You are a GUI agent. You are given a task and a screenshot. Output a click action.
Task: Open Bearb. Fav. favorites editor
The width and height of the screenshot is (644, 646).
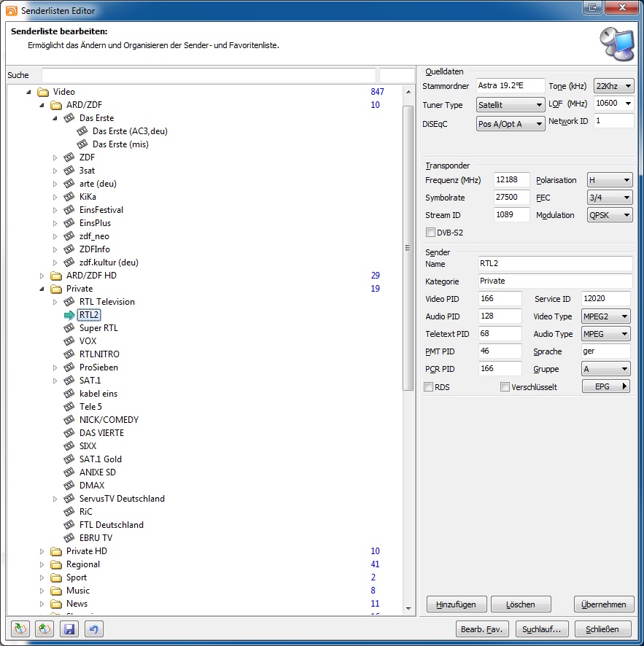[481, 629]
